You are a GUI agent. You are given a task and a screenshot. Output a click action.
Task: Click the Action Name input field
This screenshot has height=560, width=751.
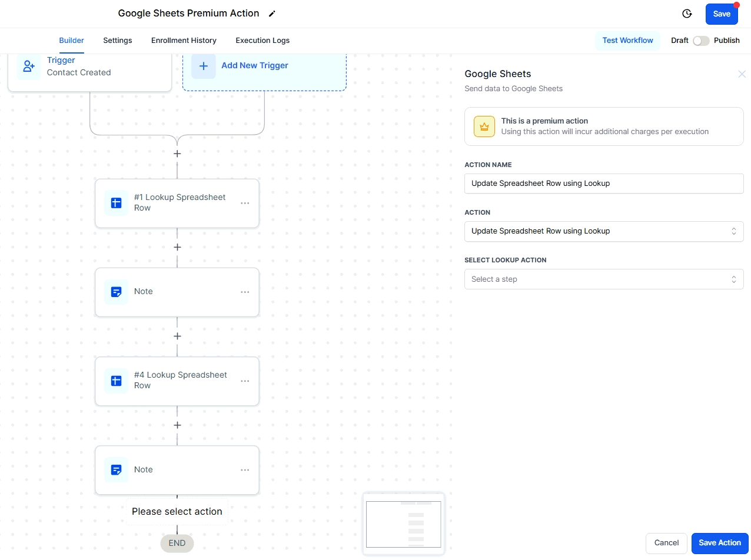(603, 184)
